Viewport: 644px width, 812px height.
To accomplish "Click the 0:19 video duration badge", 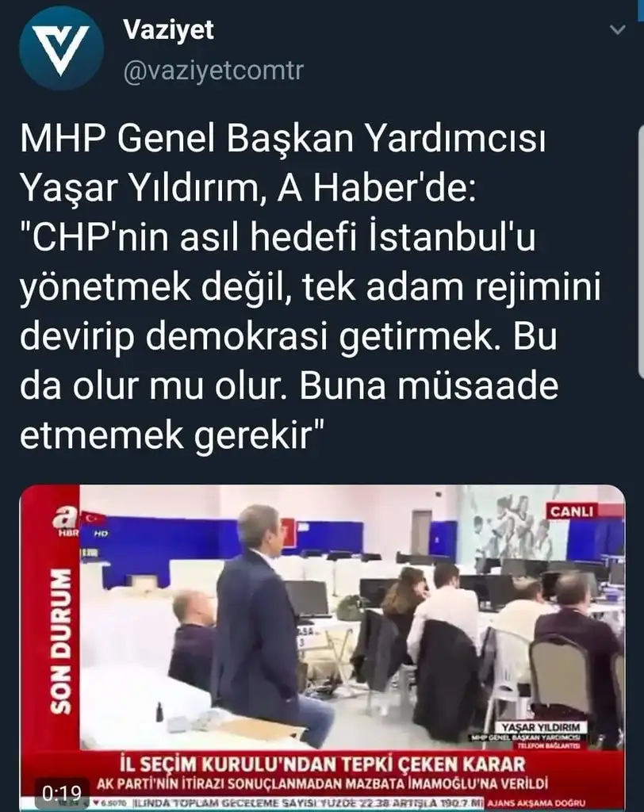I will [x=62, y=793].
